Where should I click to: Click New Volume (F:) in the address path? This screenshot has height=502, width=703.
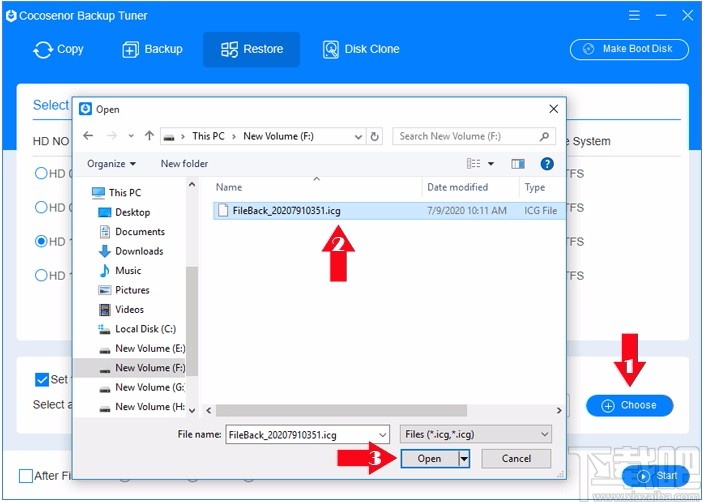tap(277, 136)
